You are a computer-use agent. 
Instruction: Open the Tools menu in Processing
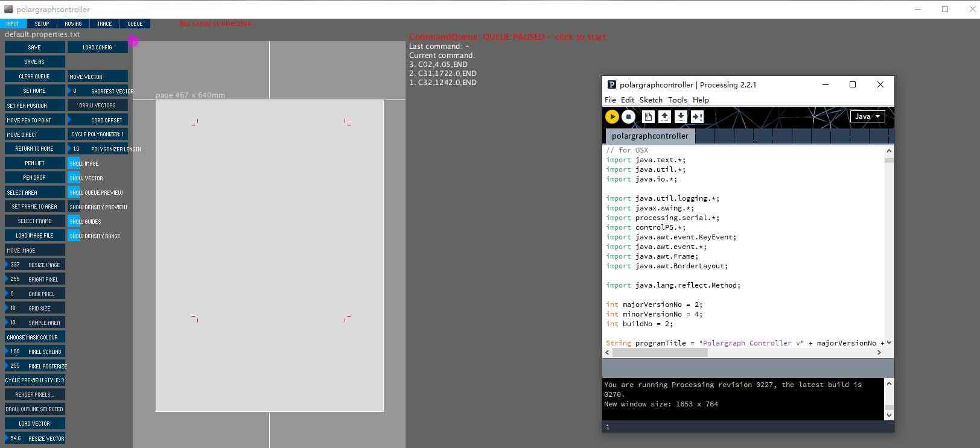(677, 100)
